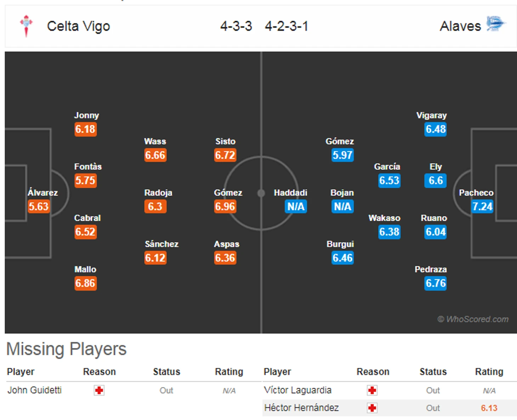
Task: Click the Celta Vigo club crest icon
Action: 26,26
